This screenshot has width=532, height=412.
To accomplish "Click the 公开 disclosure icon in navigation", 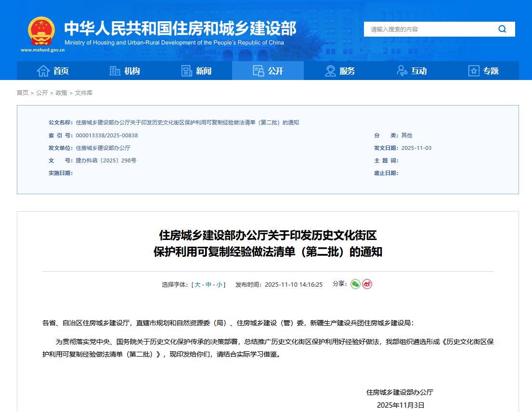I will coord(258,70).
